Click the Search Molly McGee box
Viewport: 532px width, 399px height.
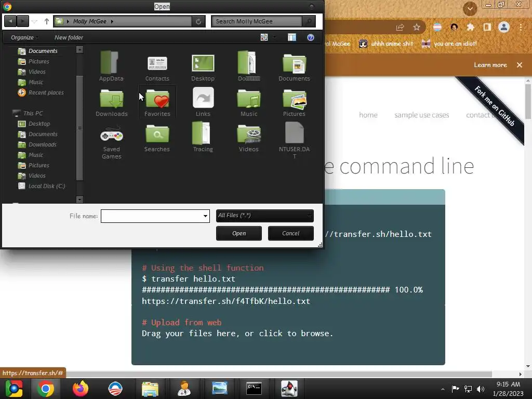coord(257,21)
